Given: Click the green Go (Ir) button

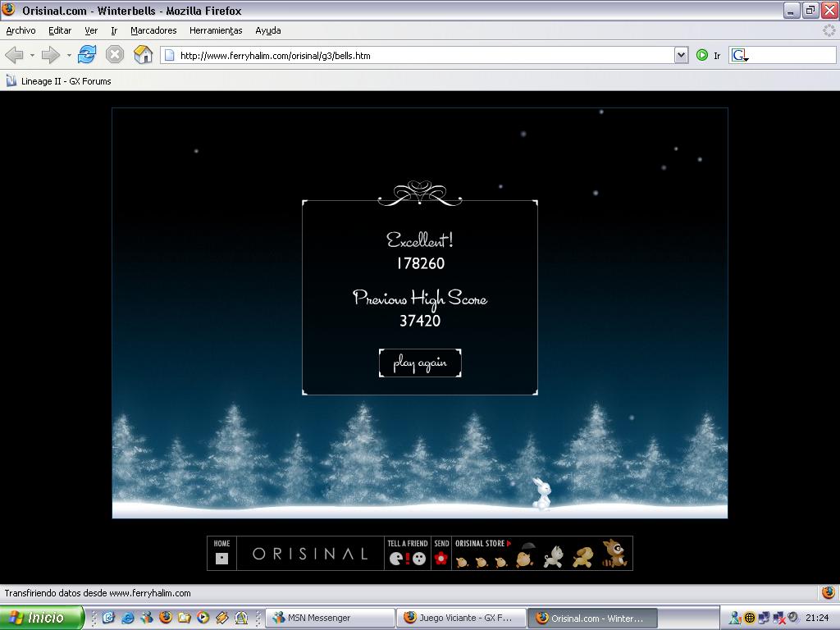Looking at the screenshot, I should pyautogui.click(x=702, y=55).
